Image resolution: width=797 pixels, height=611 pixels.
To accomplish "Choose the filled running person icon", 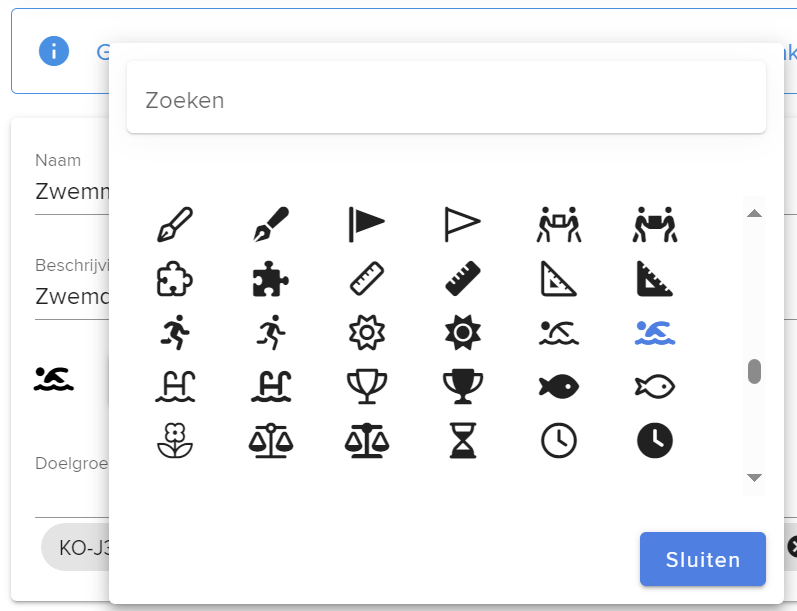I will 175,332.
